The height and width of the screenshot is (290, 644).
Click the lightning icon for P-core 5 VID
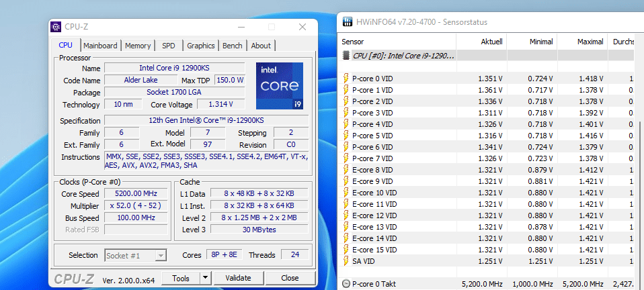(346, 136)
